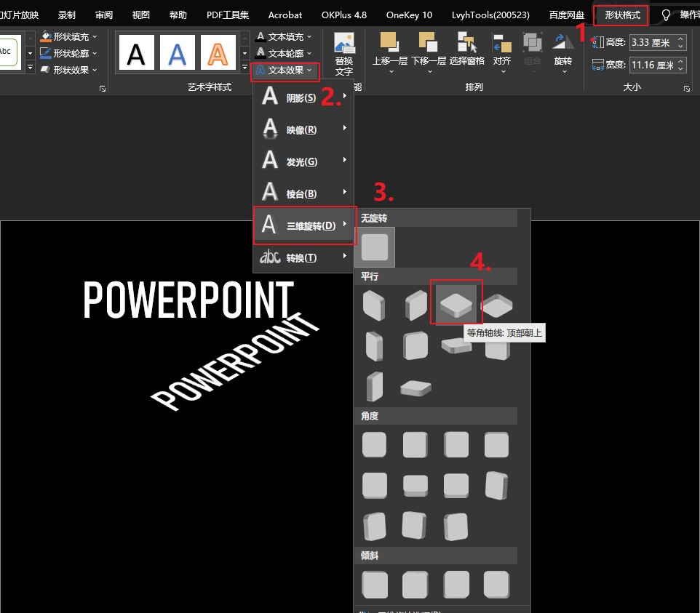Apply the perspective contrasting left preset
Image resolution: width=700 pixels, height=613 pixels.
coord(496,486)
